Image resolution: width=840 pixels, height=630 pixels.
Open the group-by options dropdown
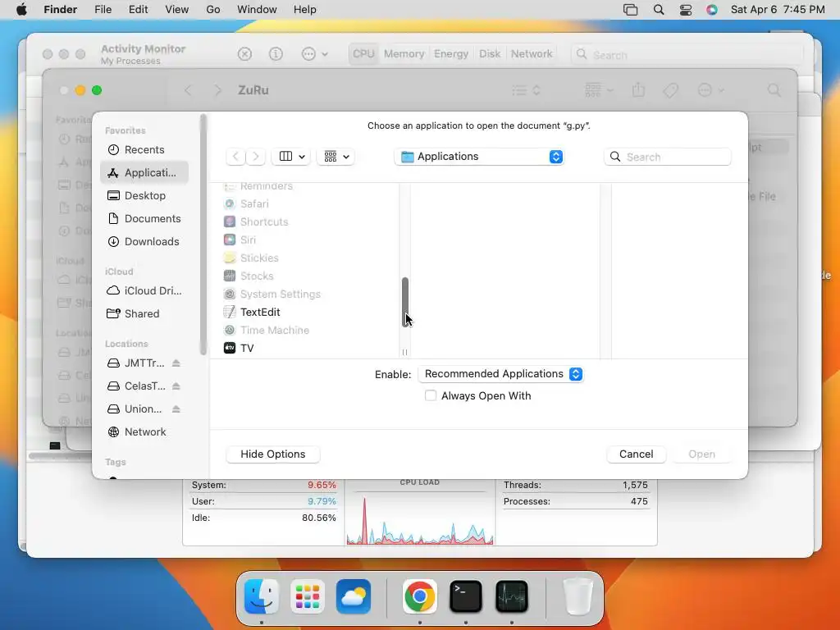(x=336, y=157)
